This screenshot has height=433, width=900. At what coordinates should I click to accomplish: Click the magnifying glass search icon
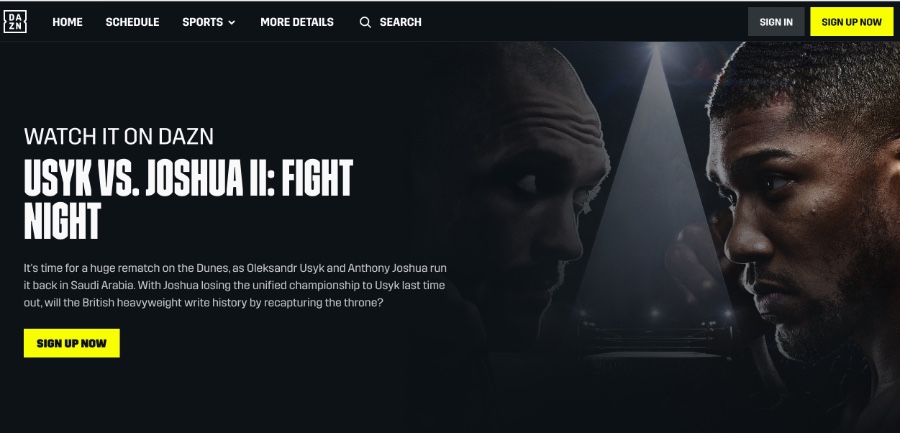pyautogui.click(x=365, y=22)
